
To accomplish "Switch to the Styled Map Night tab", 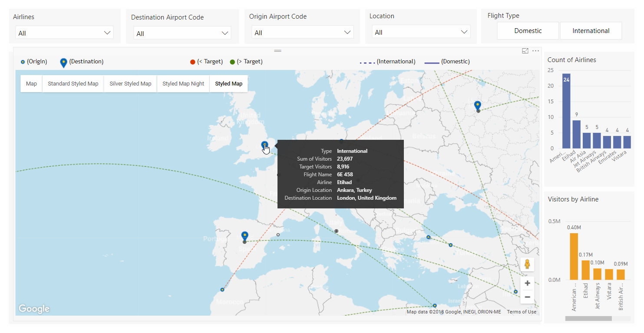I will pyautogui.click(x=183, y=83).
